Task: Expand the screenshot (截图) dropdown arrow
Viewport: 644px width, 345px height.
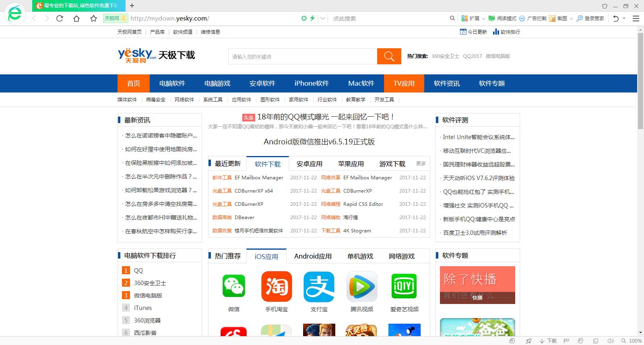Action: click(571, 18)
